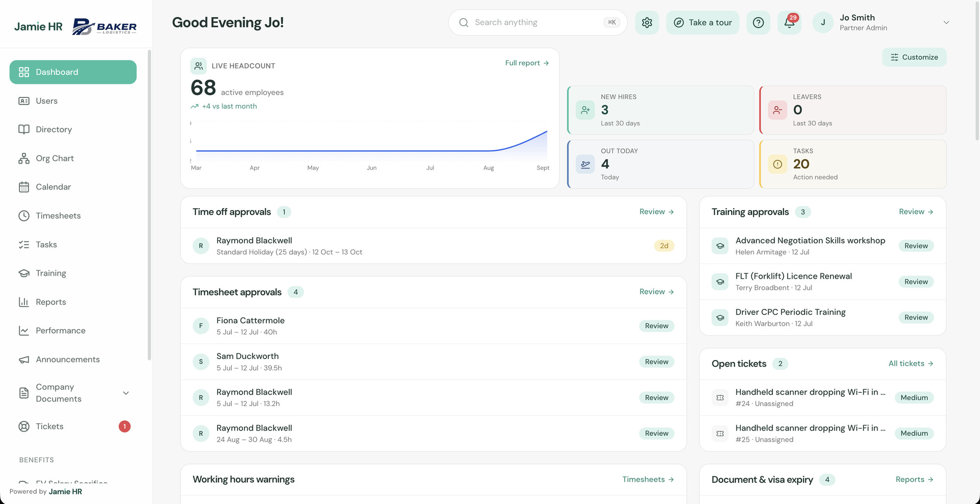
Task: Open Timesheets in the sidebar
Action: (x=73, y=216)
